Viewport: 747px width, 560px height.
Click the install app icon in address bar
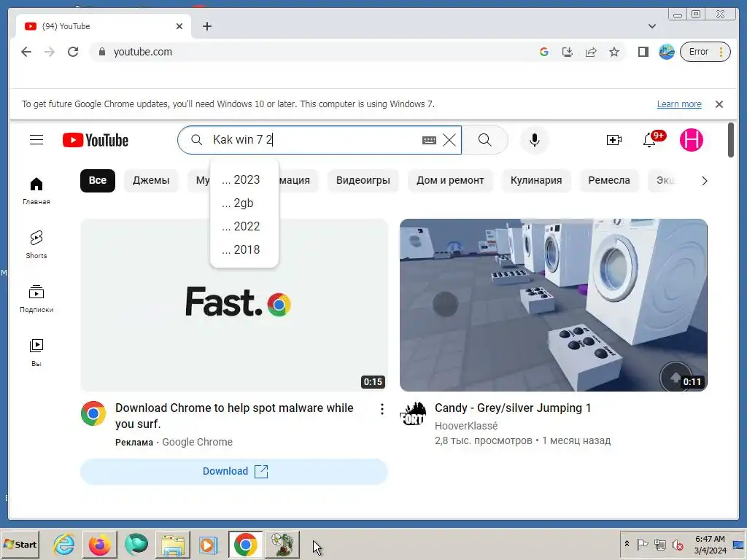pyautogui.click(x=568, y=52)
